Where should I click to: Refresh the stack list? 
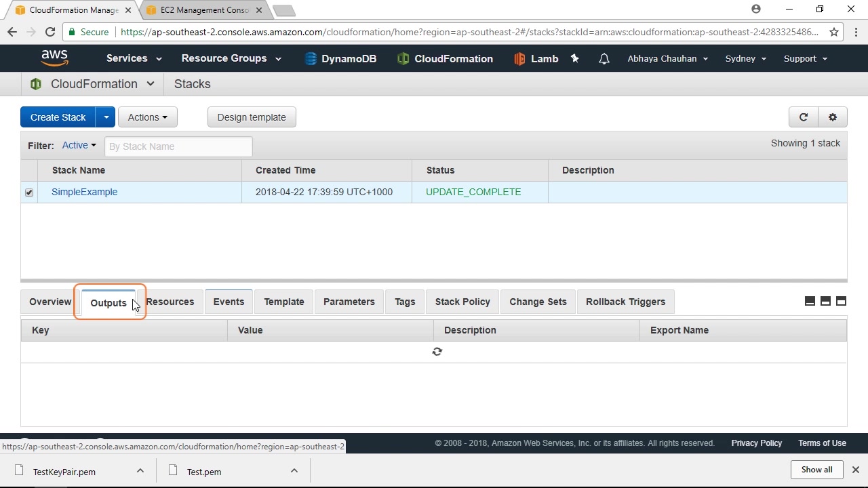pos(804,117)
